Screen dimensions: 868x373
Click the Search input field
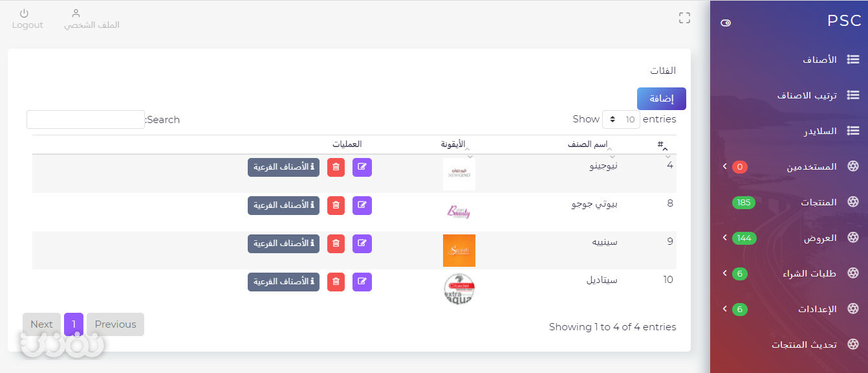[x=85, y=119]
